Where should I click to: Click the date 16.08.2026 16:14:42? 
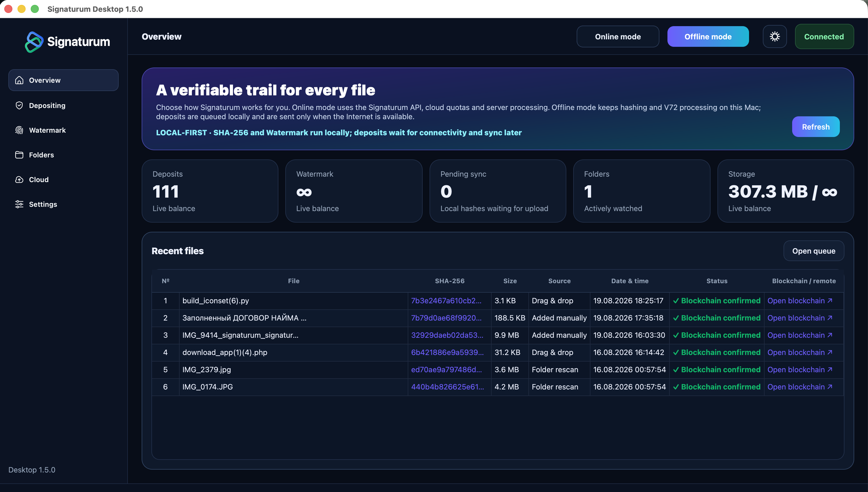click(x=628, y=352)
